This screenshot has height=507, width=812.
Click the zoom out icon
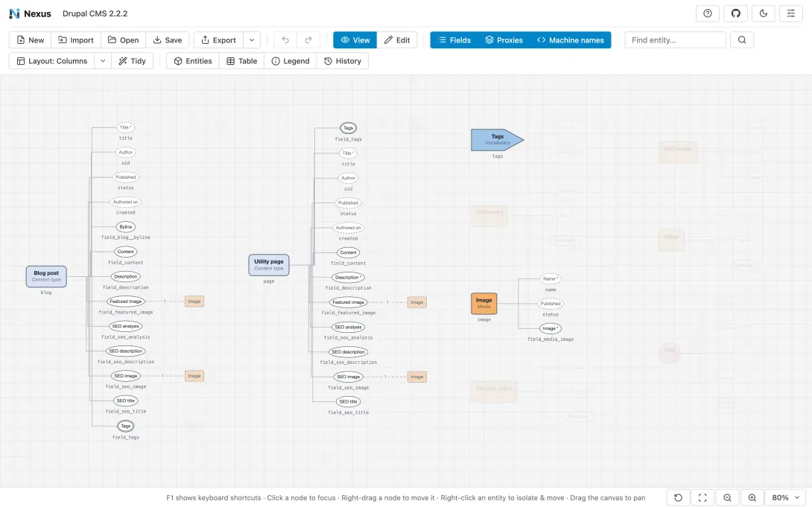coord(727,497)
